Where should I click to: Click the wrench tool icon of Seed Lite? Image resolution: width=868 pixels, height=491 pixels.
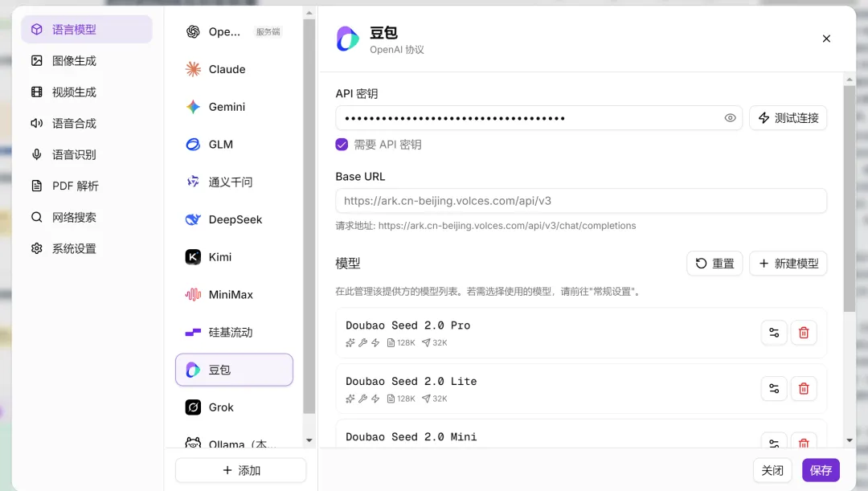click(362, 399)
